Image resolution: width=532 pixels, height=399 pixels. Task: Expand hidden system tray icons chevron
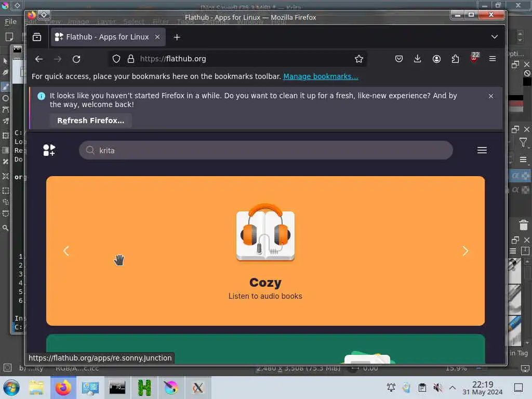coord(453,388)
